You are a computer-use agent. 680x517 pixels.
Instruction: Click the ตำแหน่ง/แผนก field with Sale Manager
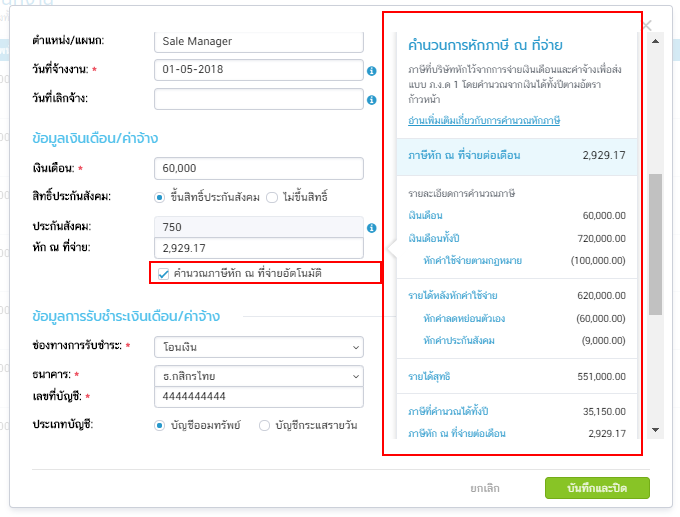click(x=259, y=42)
